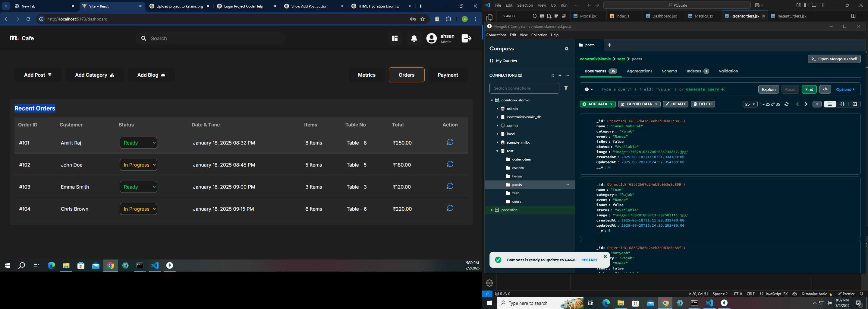Split the VS Code editor right
Image resolution: width=868 pixels, height=309 pixels.
click(853, 16)
